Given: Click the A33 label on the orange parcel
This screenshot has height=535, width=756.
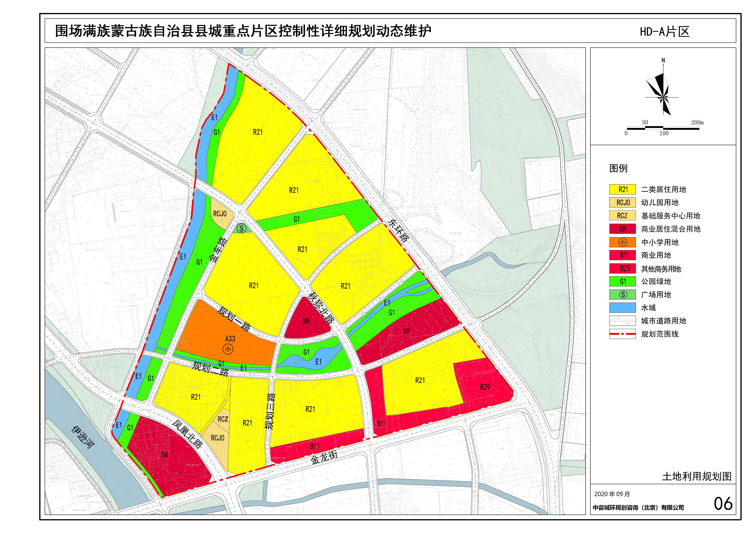Looking at the screenshot, I should [230, 339].
